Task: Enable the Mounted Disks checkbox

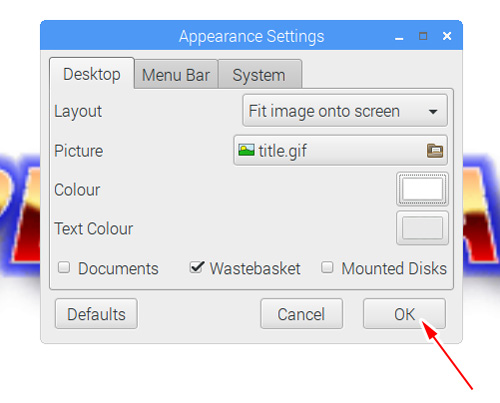Action: coord(327,267)
